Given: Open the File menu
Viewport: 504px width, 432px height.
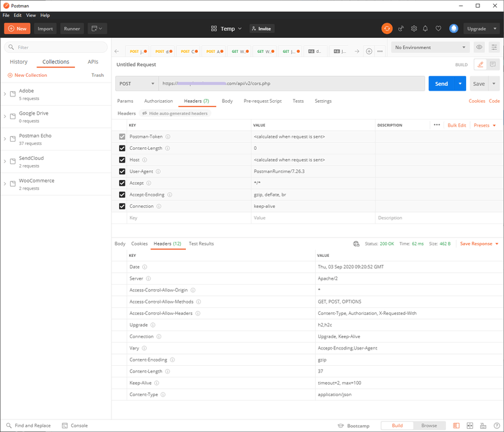Looking at the screenshot, I should coord(6,15).
